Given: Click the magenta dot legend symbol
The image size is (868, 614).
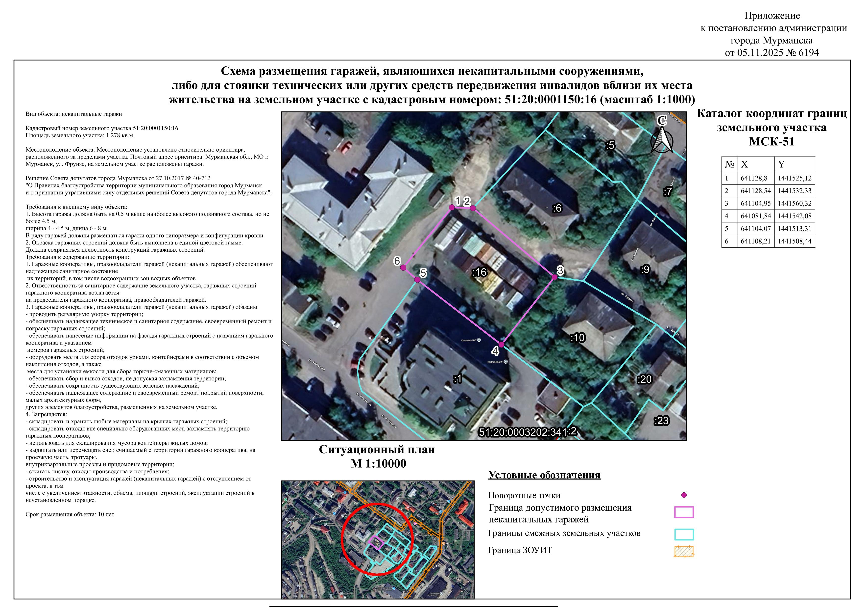Looking at the screenshot, I should click(x=683, y=495).
